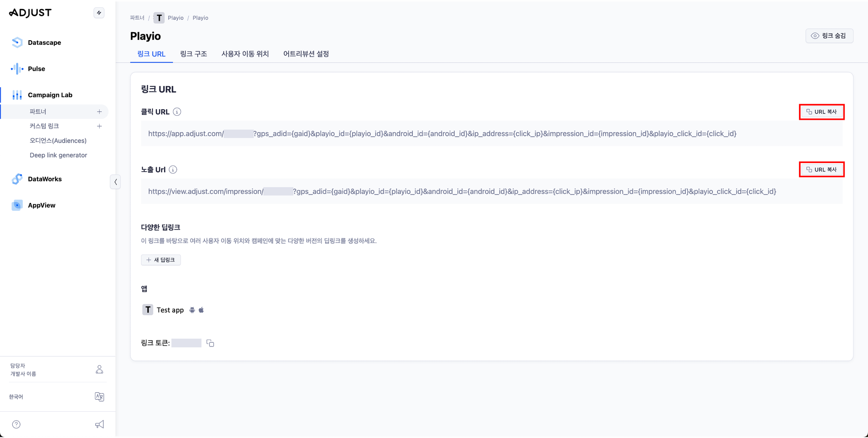
Task: Click the Pulse waveform icon
Action: [x=17, y=69]
